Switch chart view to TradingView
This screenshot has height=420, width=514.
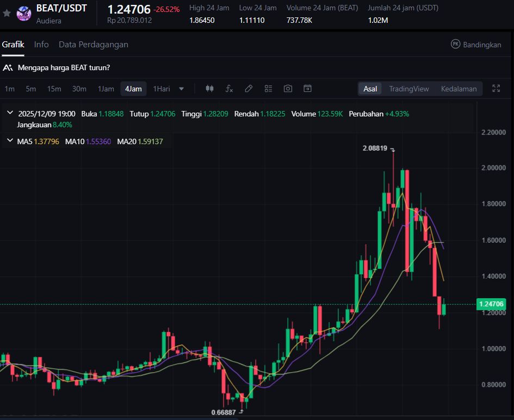coord(408,89)
